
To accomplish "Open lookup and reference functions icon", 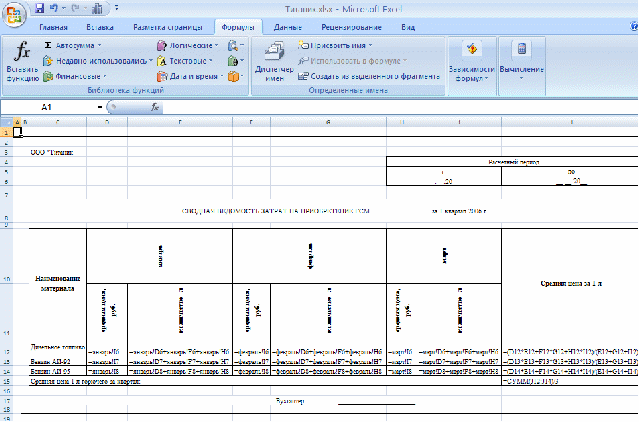I will [236, 45].
